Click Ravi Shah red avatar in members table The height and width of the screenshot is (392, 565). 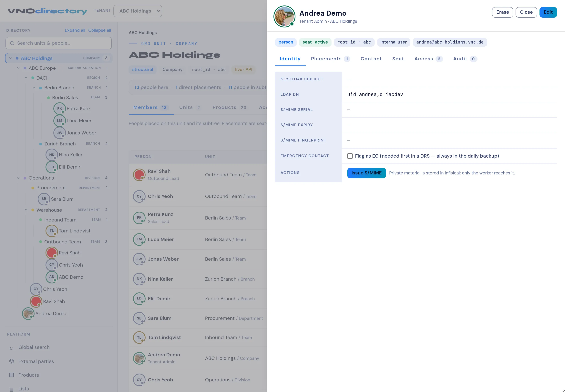pos(139,175)
